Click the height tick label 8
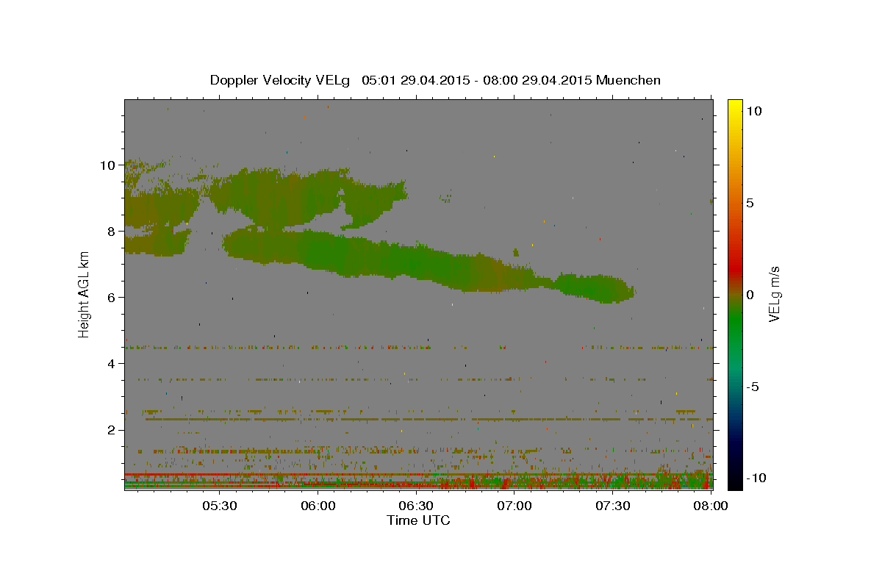 [113, 231]
